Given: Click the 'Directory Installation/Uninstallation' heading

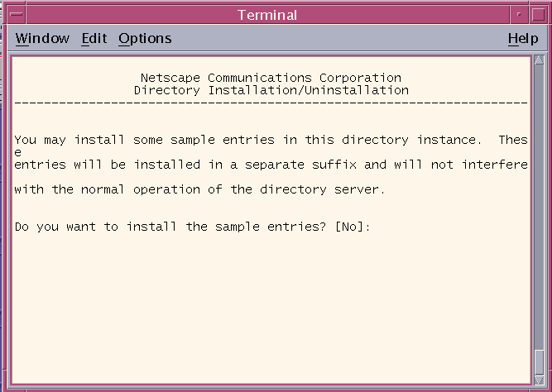Looking at the screenshot, I should 271,90.
